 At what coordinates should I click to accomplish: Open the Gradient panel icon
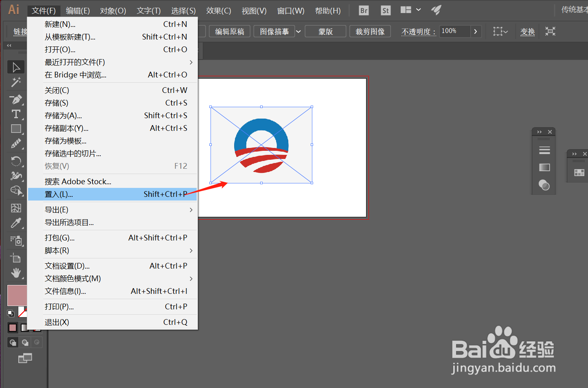tap(544, 168)
